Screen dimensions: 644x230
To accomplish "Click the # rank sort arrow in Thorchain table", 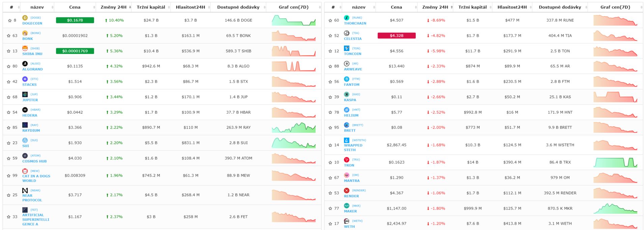I will (x=340, y=7).
